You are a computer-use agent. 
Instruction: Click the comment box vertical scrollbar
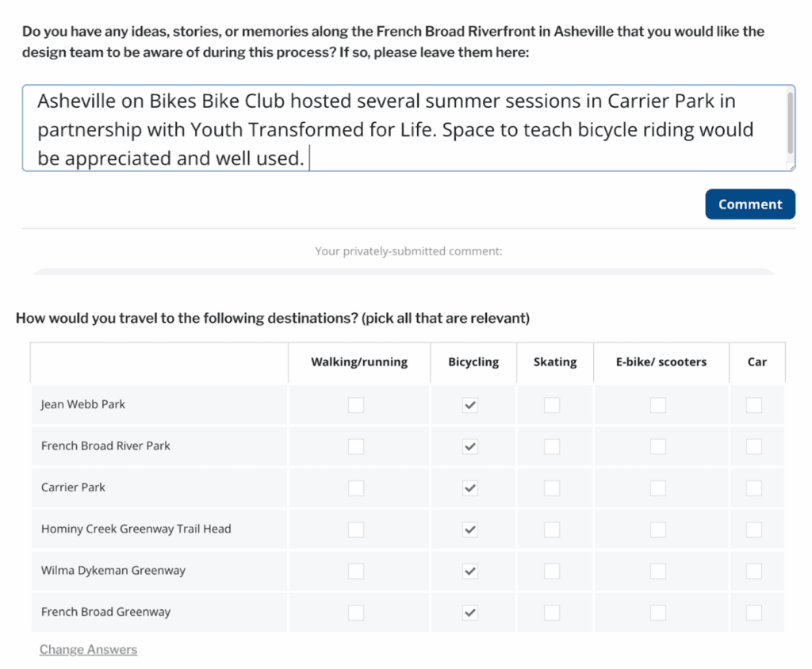pyautogui.click(x=790, y=123)
